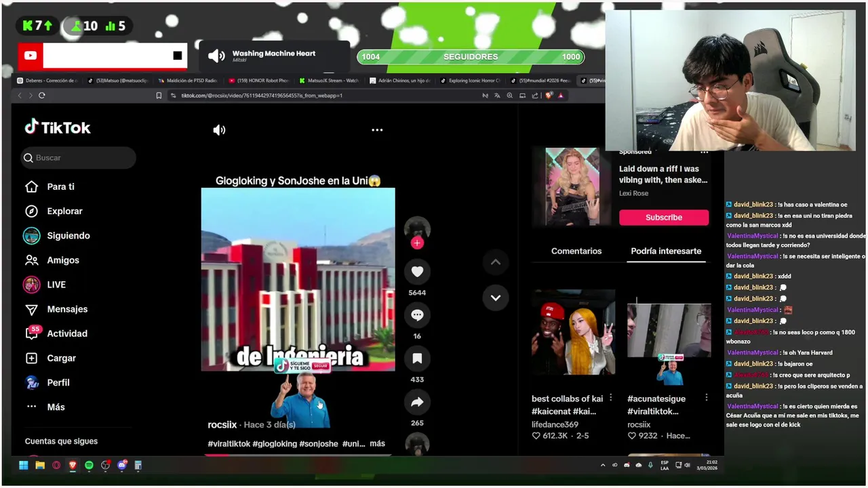Open Actividad notifications icon

pyautogui.click(x=32, y=333)
